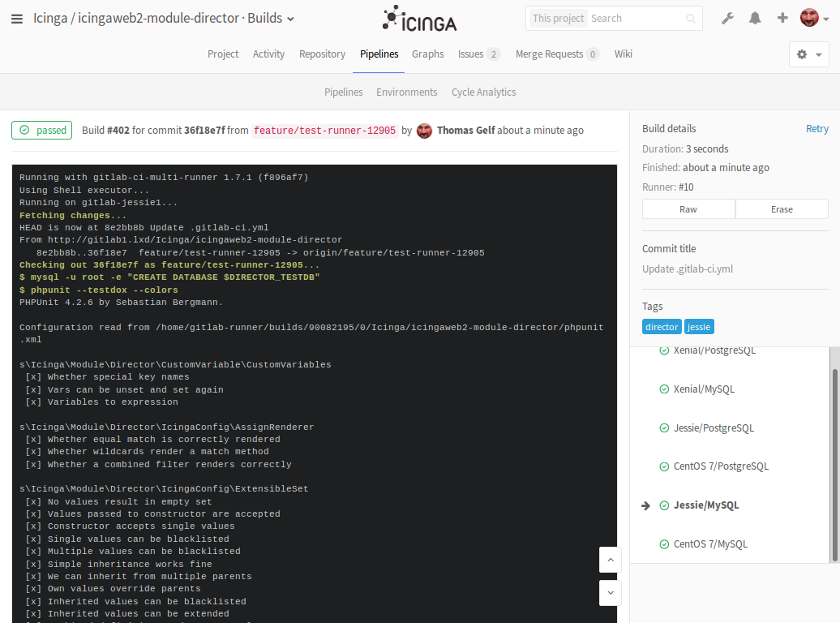This screenshot has width=840, height=623.
Task: Click the Retry build link
Action: [816, 129]
